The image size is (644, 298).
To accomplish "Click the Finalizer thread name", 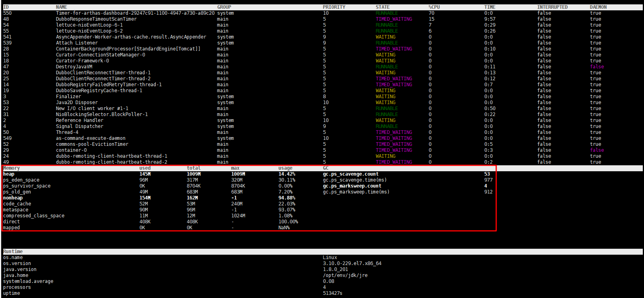I will [x=68, y=97].
